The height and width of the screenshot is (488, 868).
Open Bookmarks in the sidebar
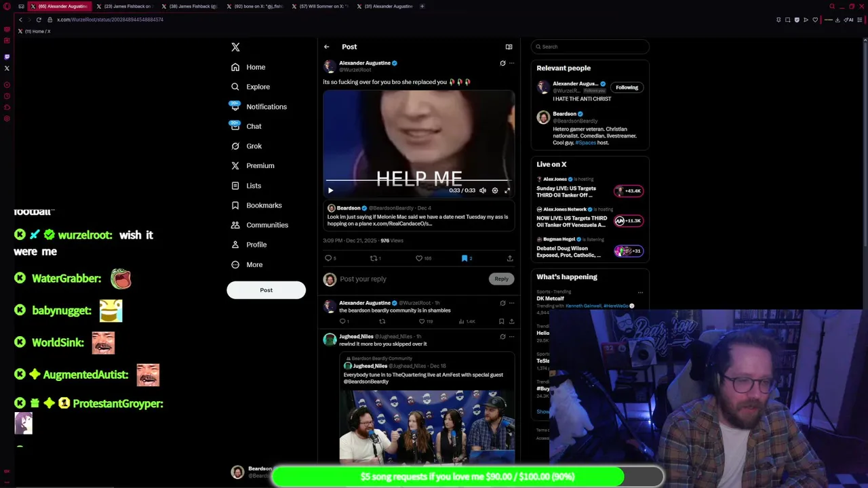click(256, 205)
